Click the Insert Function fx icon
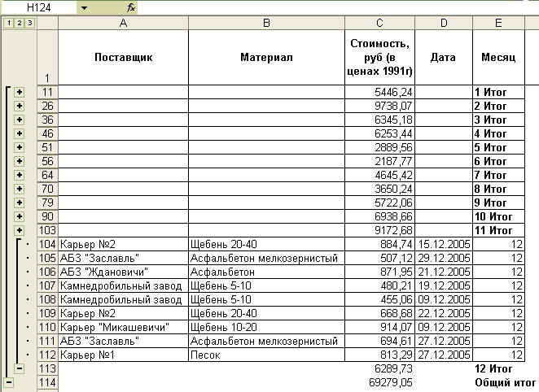This screenshot has height=392, width=539. pyautogui.click(x=131, y=7)
